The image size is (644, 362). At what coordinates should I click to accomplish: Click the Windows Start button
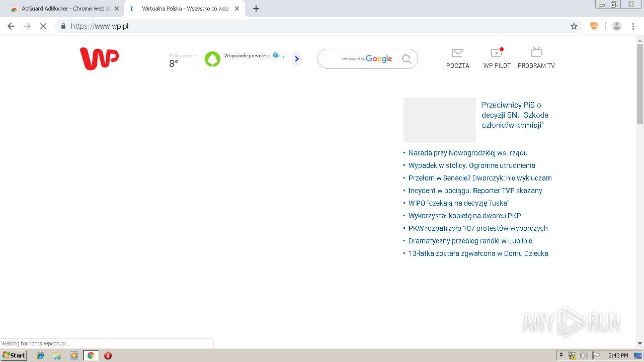pos(14,355)
